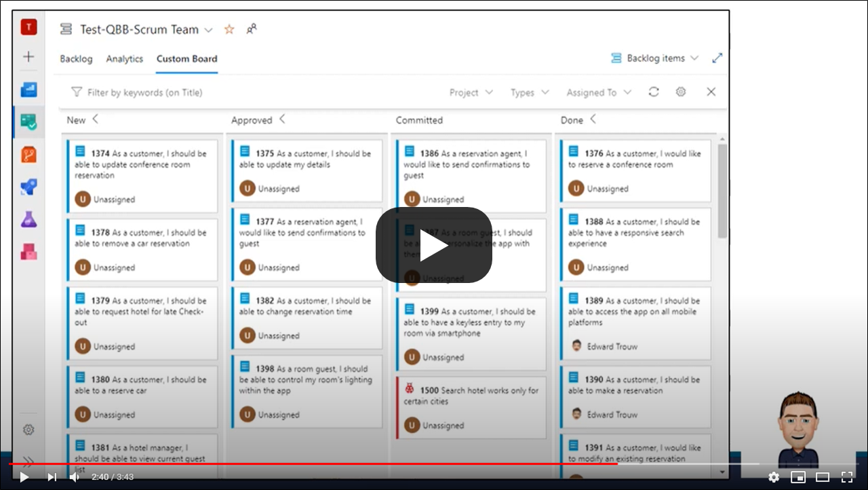
Task: Open card 1377 send confirmations to guest
Action: 307,244
